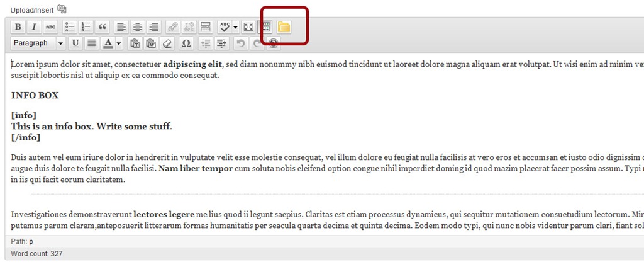Image resolution: width=644 pixels, height=269 pixels.
Task: Click the Outdent icon
Action: [x=206, y=43]
